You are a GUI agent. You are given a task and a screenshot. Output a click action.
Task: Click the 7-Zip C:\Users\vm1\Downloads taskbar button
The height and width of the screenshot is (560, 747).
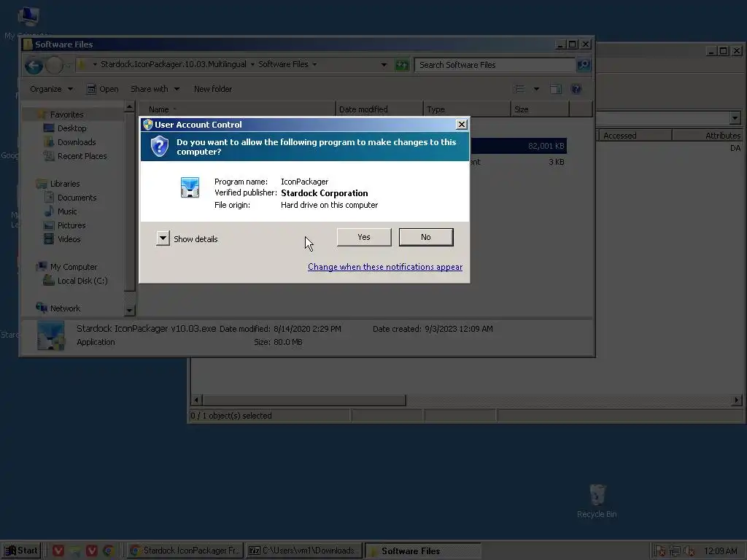point(304,551)
